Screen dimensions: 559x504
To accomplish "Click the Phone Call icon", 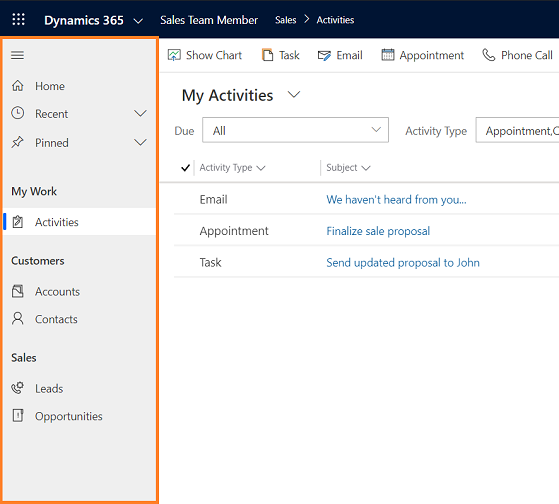I will [x=488, y=55].
